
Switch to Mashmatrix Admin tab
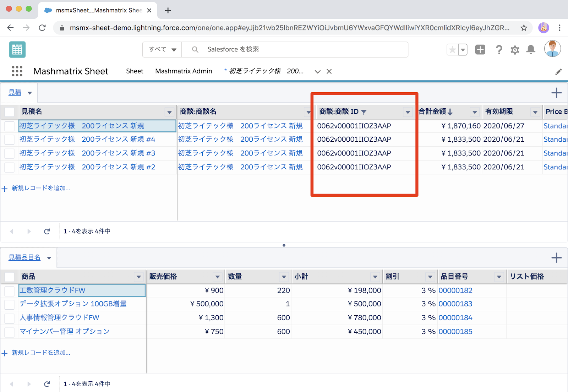coord(184,71)
